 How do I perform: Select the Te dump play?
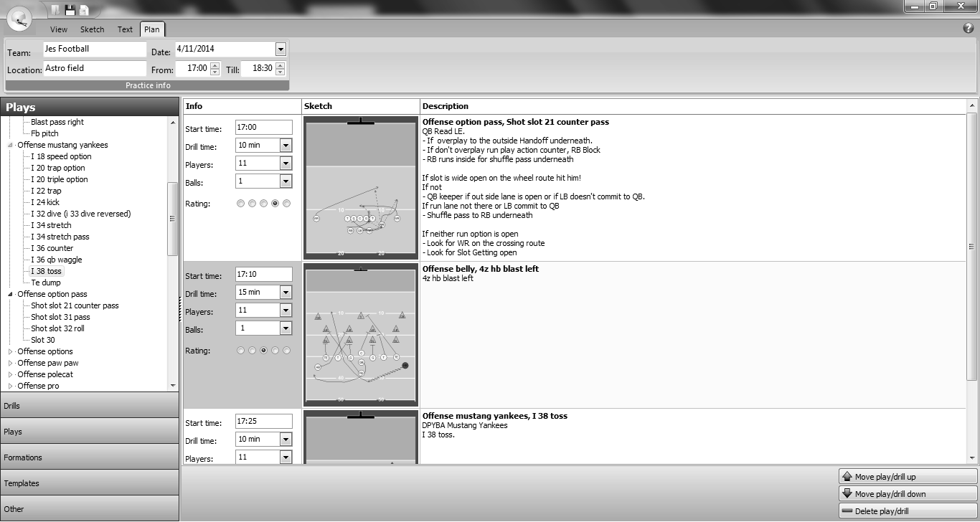pyautogui.click(x=46, y=283)
